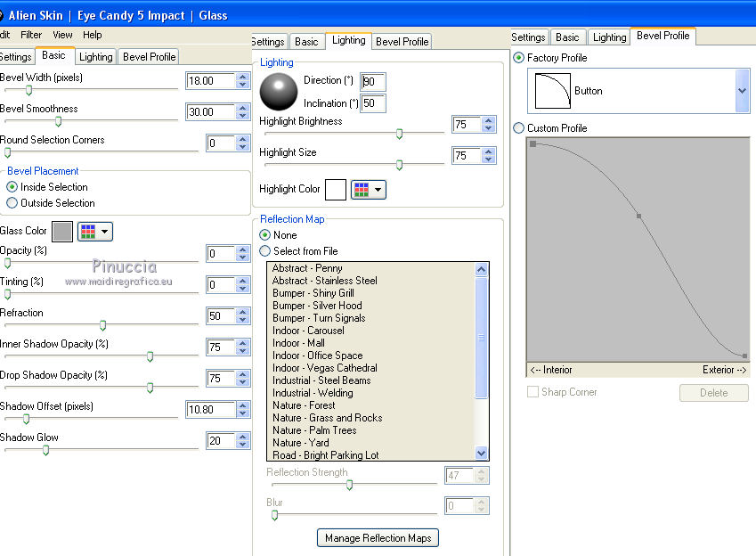Open the Help menu

coord(92,35)
